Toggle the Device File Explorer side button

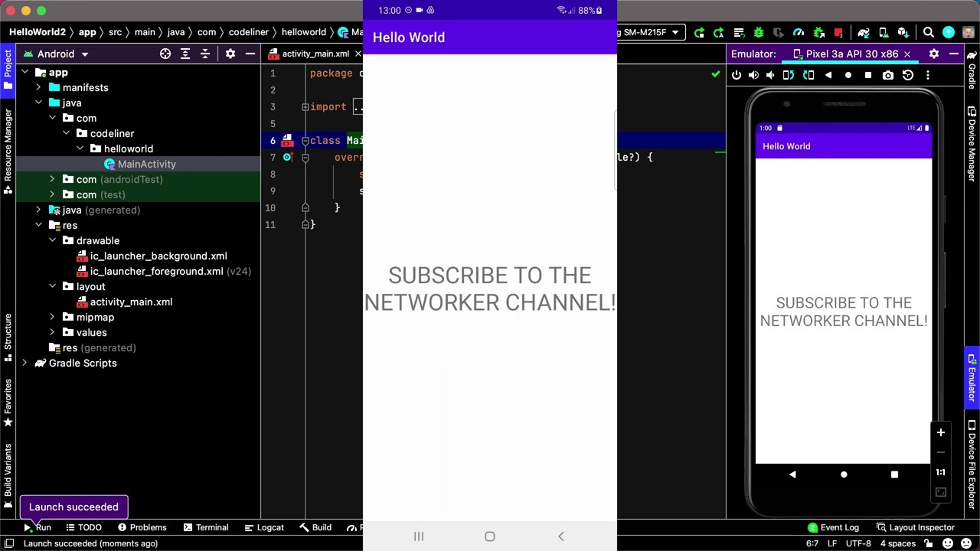[972, 463]
